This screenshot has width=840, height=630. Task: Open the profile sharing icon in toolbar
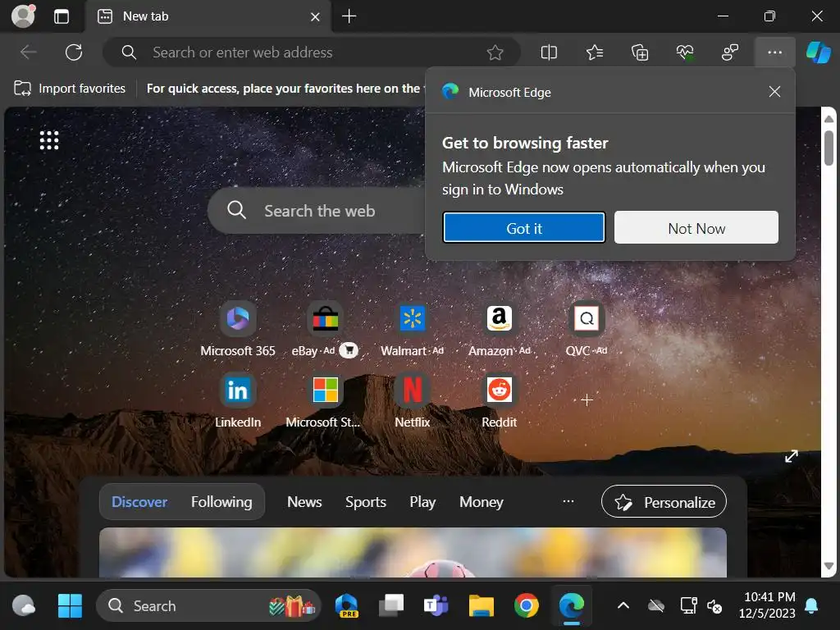coord(729,52)
